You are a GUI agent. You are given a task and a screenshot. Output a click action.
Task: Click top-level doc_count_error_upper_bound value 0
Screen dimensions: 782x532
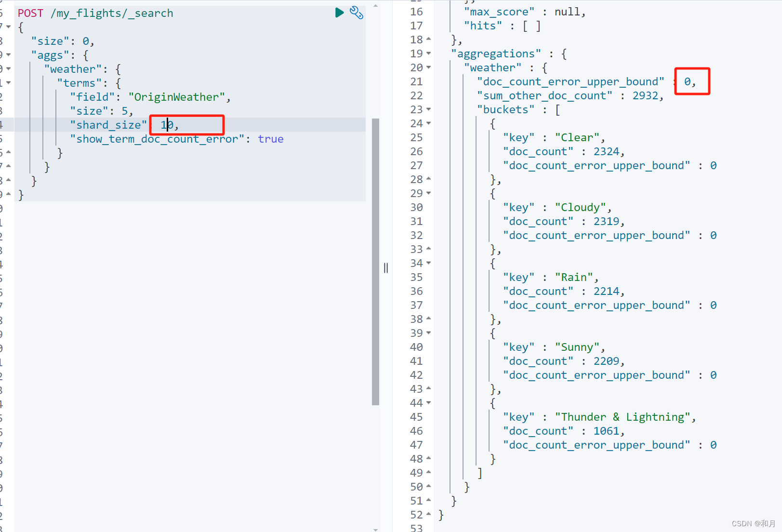687,82
